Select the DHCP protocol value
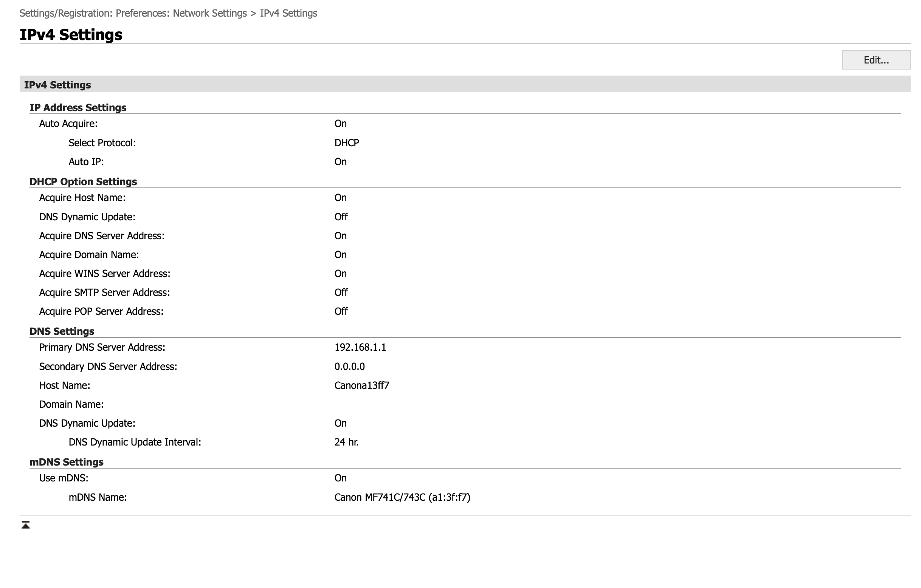The image size is (921, 588). [346, 142]
